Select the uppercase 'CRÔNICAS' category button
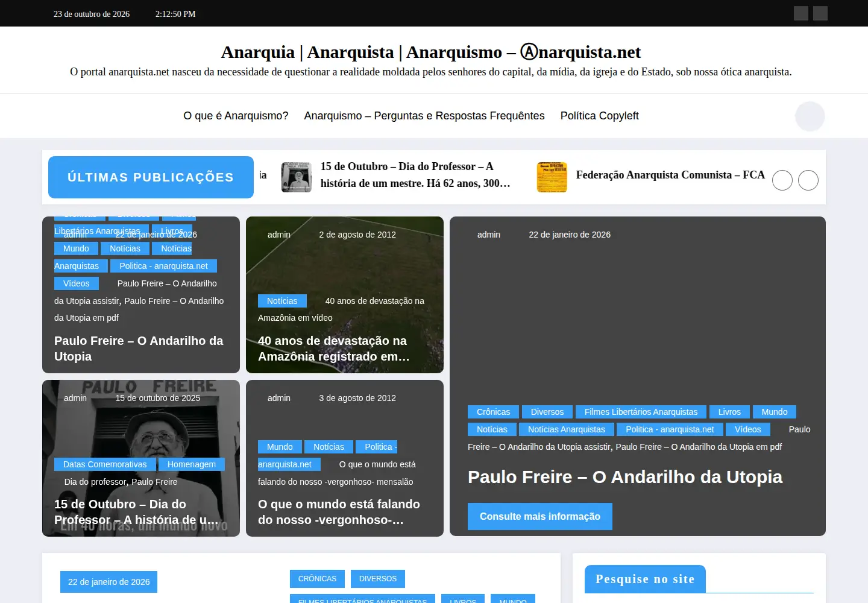 click(318, 579)
